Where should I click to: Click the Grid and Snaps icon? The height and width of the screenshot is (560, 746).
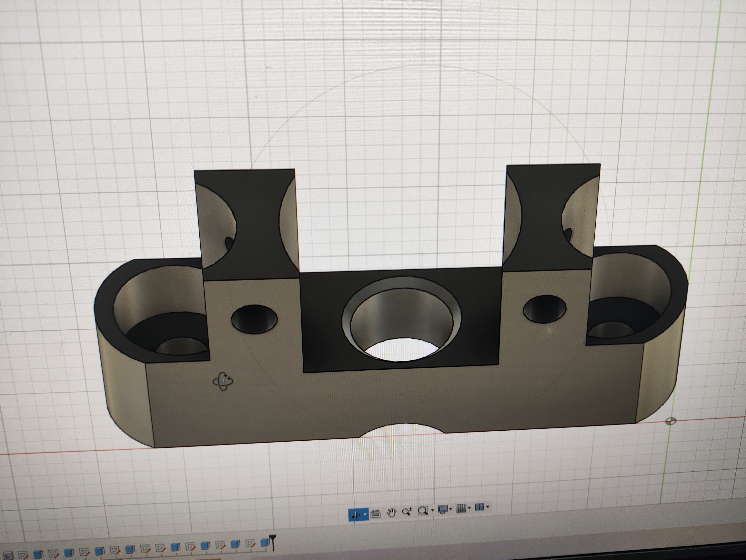461,508
